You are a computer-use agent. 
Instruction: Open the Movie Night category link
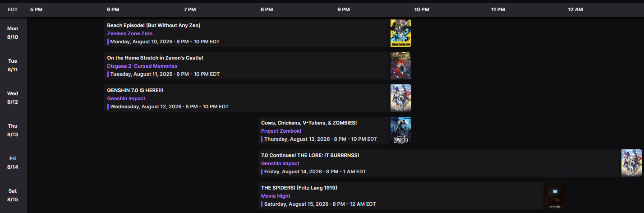click(276, 196)
